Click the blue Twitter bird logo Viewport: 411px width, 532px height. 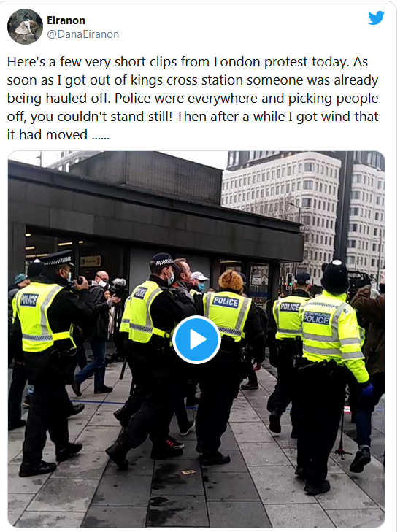click(x=377, y=18)
